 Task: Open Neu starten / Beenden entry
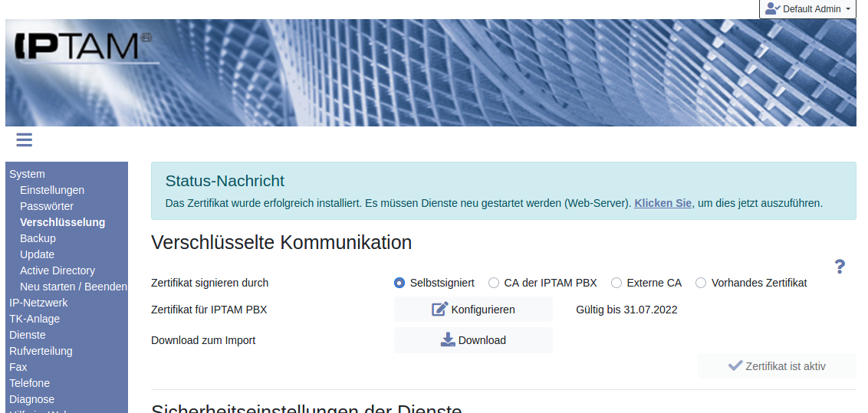[74, 287]
